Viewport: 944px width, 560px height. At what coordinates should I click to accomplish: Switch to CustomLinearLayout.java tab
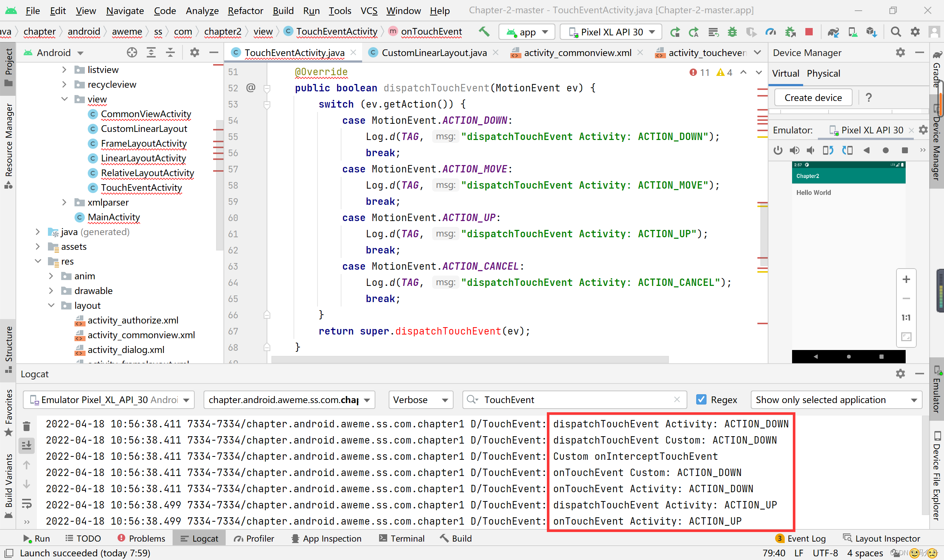tap(434, 52)
